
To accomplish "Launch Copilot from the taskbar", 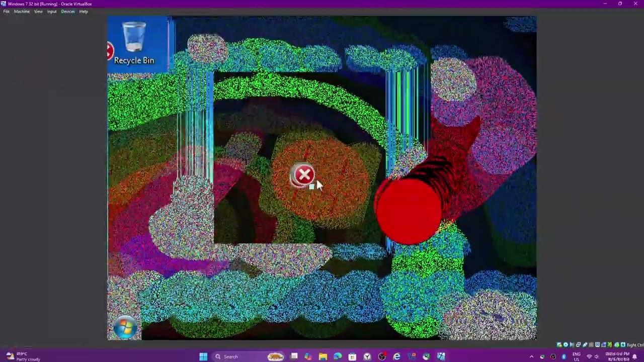I will click(308, 356).
